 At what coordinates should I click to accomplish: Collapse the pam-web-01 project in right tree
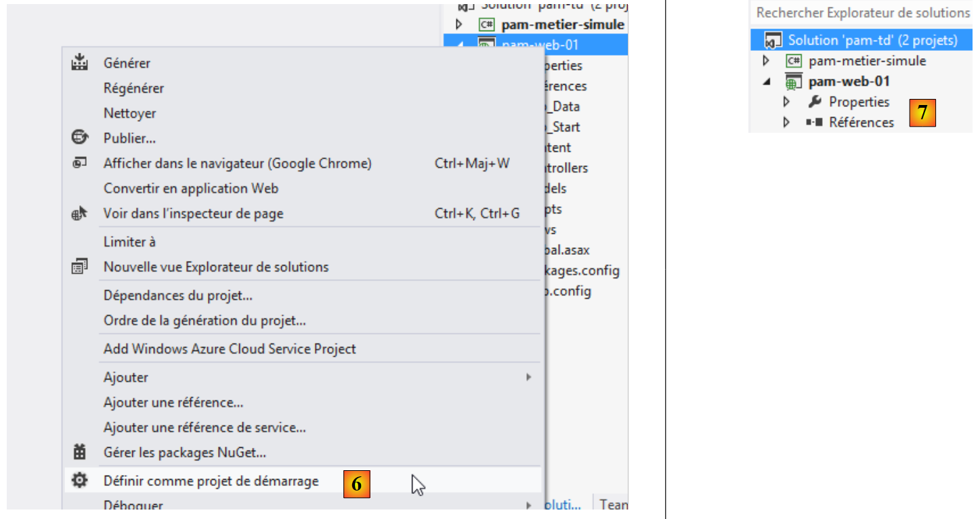767,81
